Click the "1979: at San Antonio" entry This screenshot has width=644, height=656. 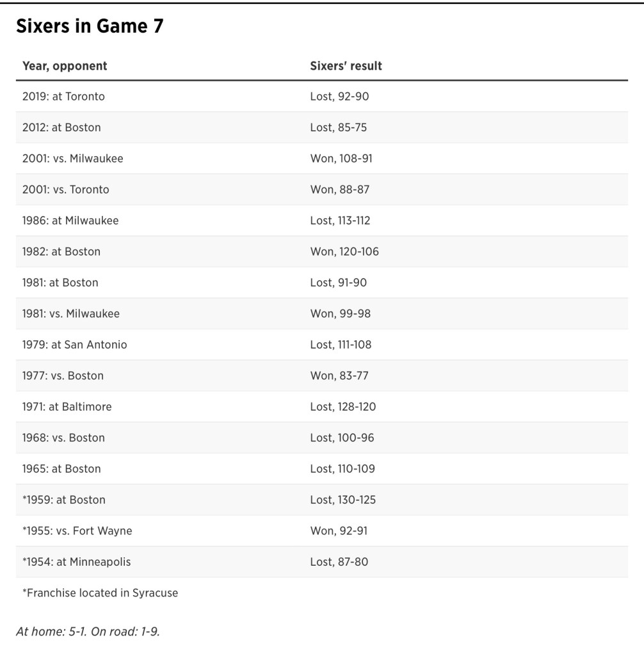point(74,345)
